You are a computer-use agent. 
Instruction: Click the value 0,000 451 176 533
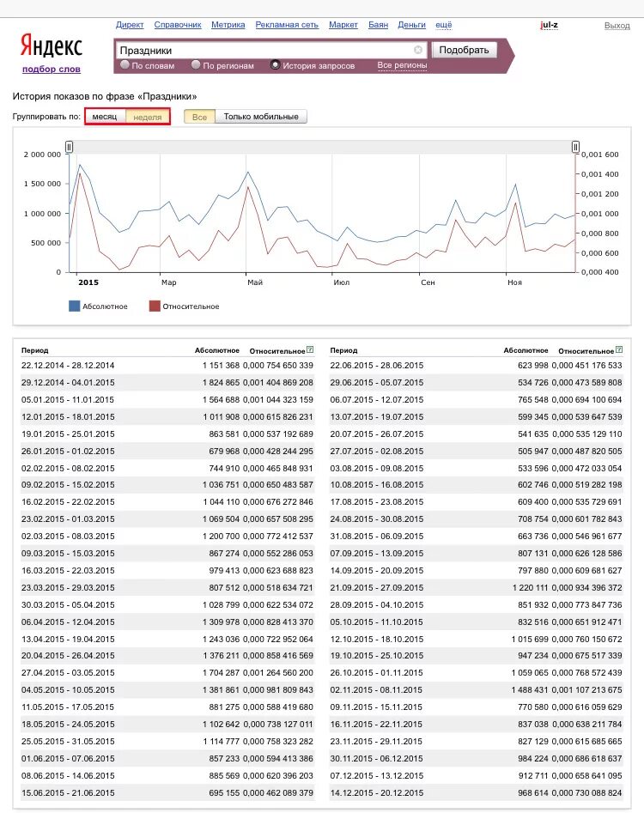(x=586, y=366)
